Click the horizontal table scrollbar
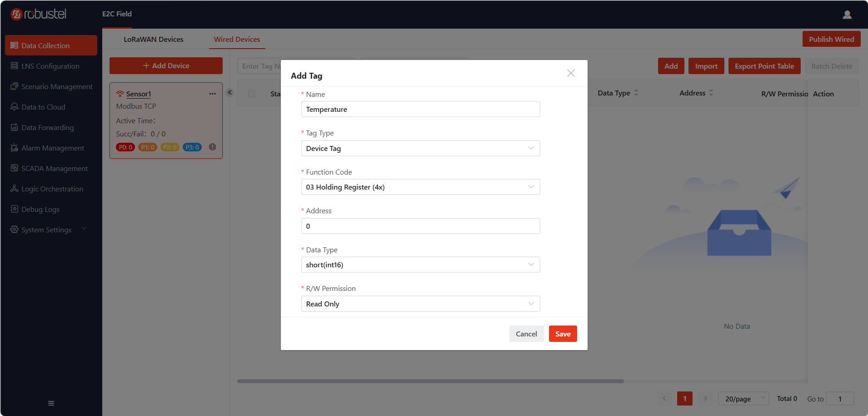 pyautogui.click(x=430, y=381)
